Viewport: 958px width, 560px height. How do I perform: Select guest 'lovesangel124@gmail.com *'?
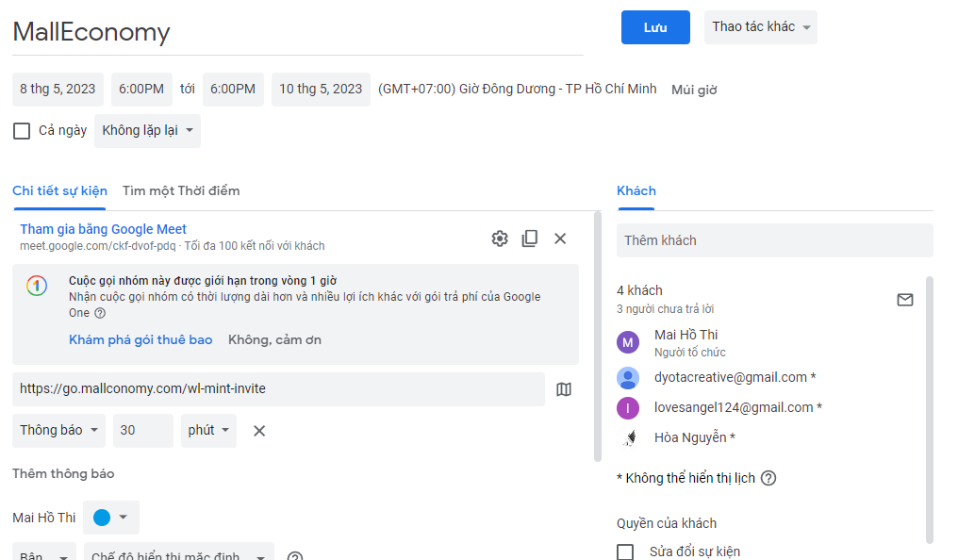738,408
